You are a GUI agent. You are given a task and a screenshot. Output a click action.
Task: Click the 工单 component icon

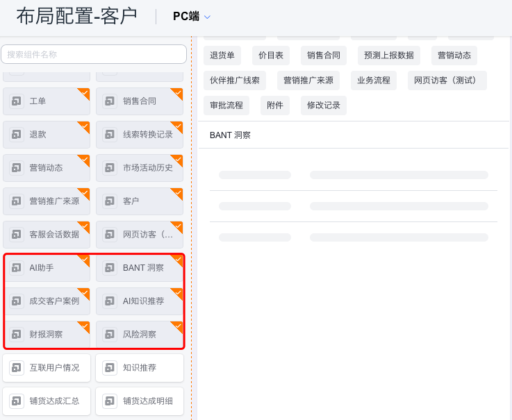click(x=17, y=101)
